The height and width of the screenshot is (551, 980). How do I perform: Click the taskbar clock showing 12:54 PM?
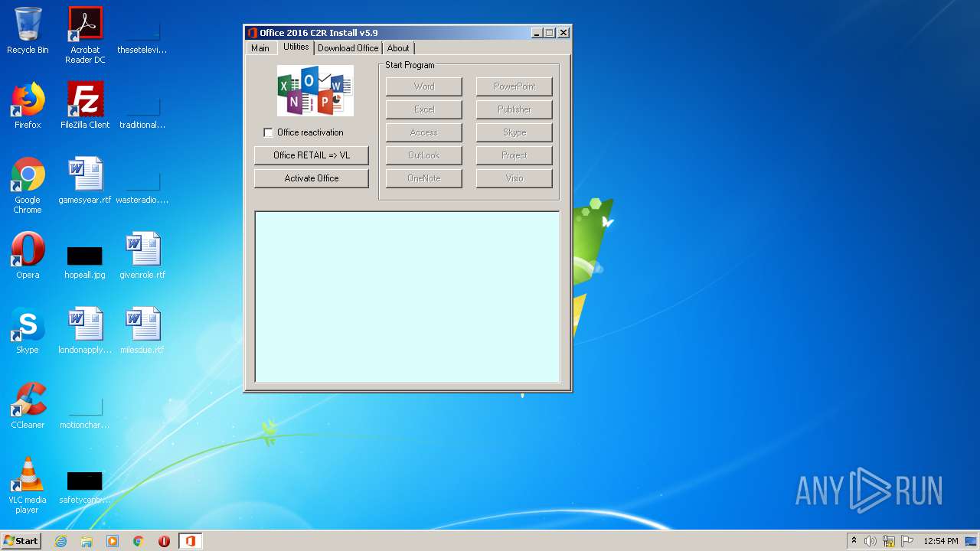click(x=941, y=541)
